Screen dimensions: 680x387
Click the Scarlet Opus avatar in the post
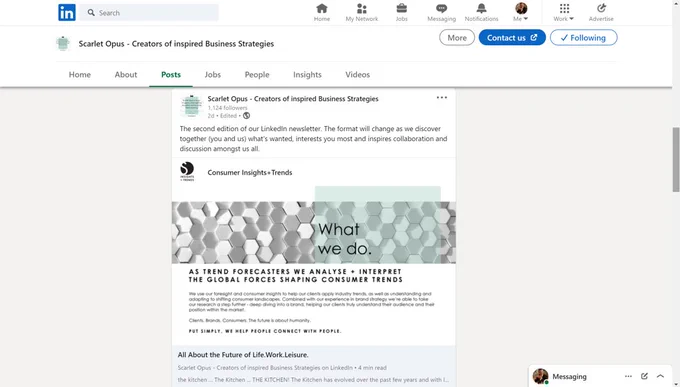point(191,106)
